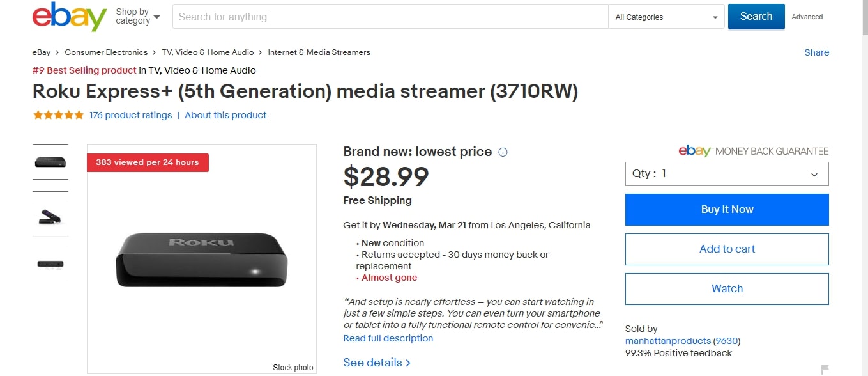Screen dimensions: 868x376
Task: Select the Roku with remote thumbnail
Action: [x=50, y=218]
